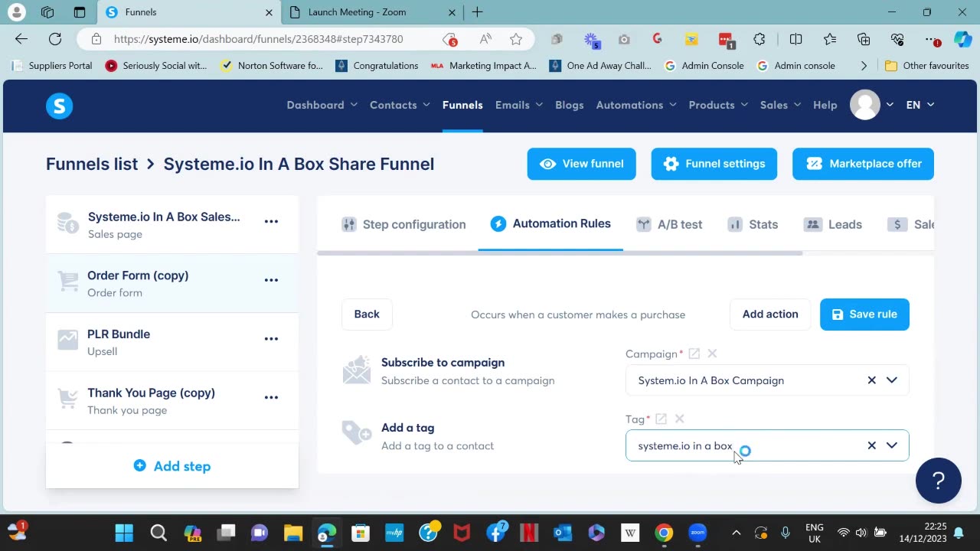The height and width of the screenshot is (551, 980).
Task: Open new browser tab
Action: coord(477,12)
